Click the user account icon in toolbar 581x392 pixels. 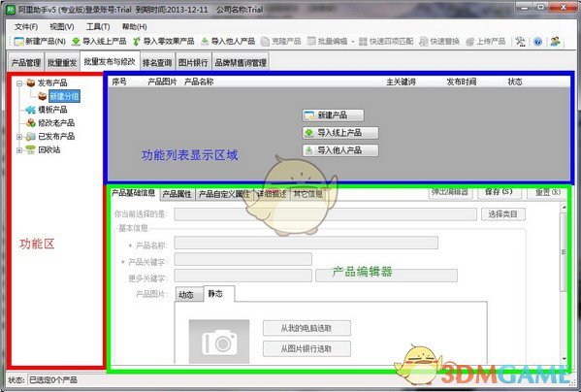(x=555, y=42)
